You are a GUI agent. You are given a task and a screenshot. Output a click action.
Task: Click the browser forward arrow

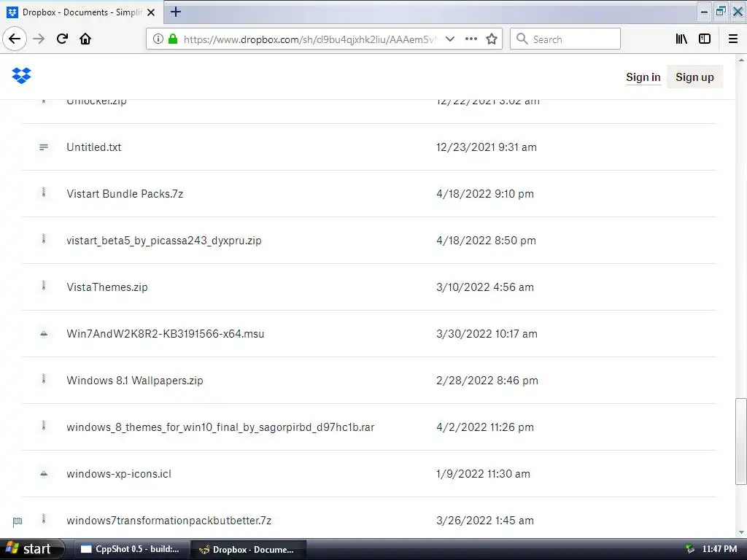point(39,39)
